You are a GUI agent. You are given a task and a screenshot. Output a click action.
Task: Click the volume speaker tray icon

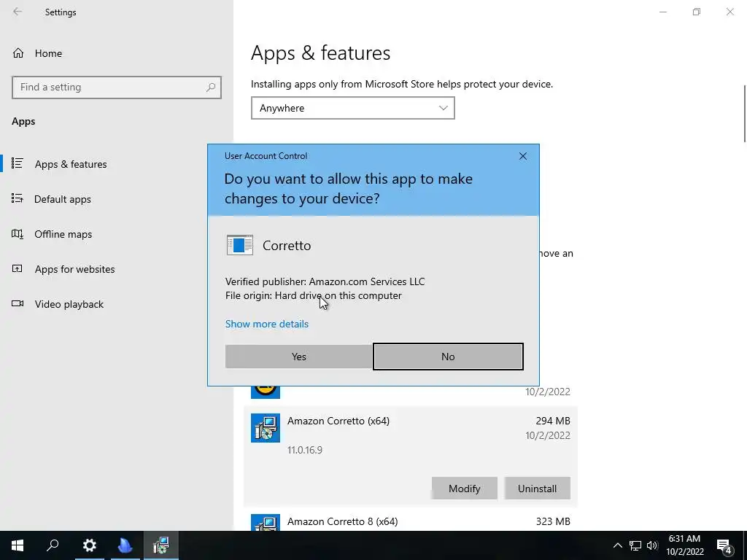pyautogui.click(x=652, y=545)
